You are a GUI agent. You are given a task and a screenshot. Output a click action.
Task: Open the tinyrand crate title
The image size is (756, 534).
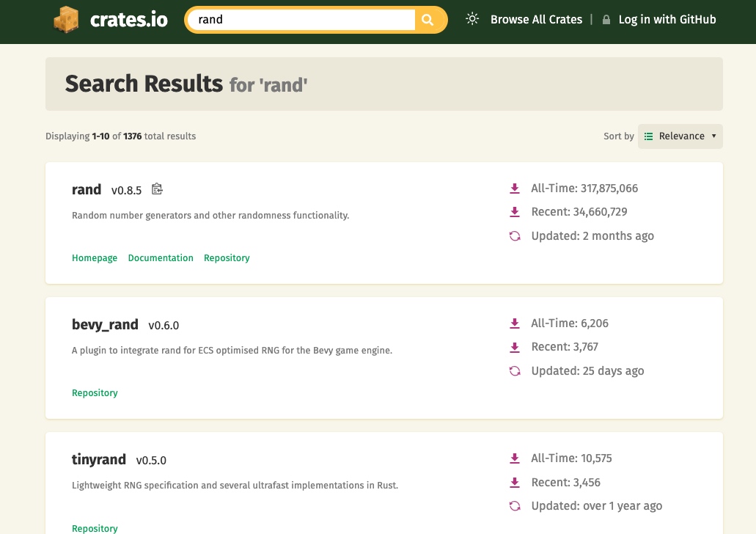[x=99, y=460]
